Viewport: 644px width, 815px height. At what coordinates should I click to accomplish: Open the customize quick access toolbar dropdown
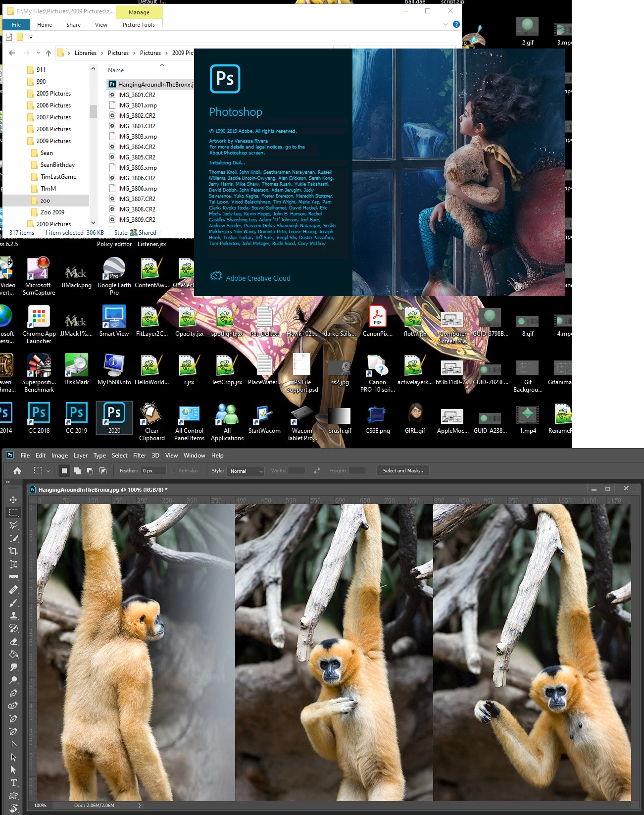click(x=31, y=37)
